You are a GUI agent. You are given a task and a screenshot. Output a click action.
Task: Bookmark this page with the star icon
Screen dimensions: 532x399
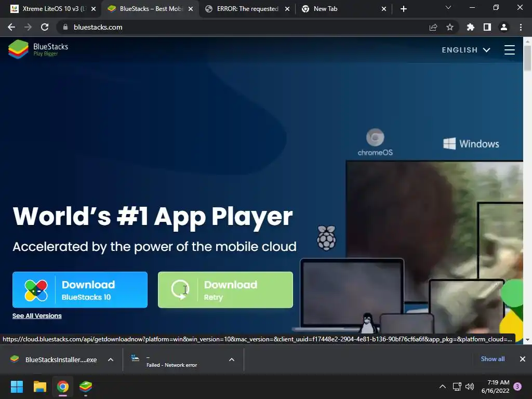coord(450,27)
